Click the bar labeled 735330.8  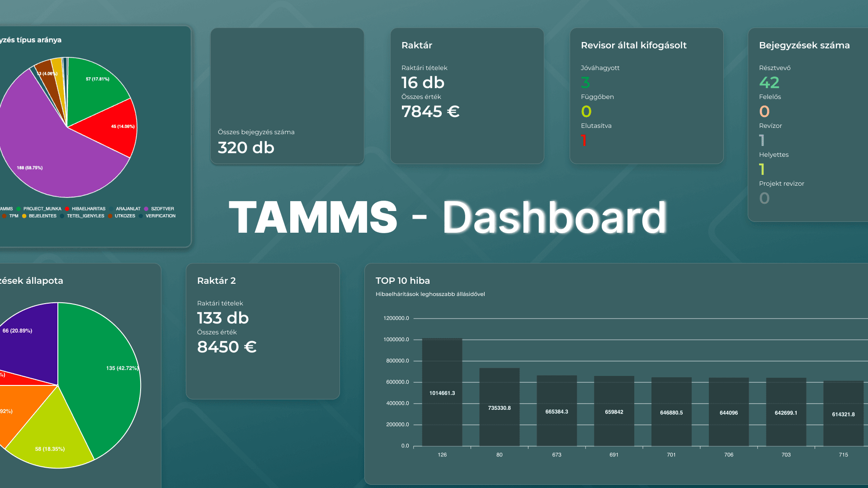tap(499, 407)
